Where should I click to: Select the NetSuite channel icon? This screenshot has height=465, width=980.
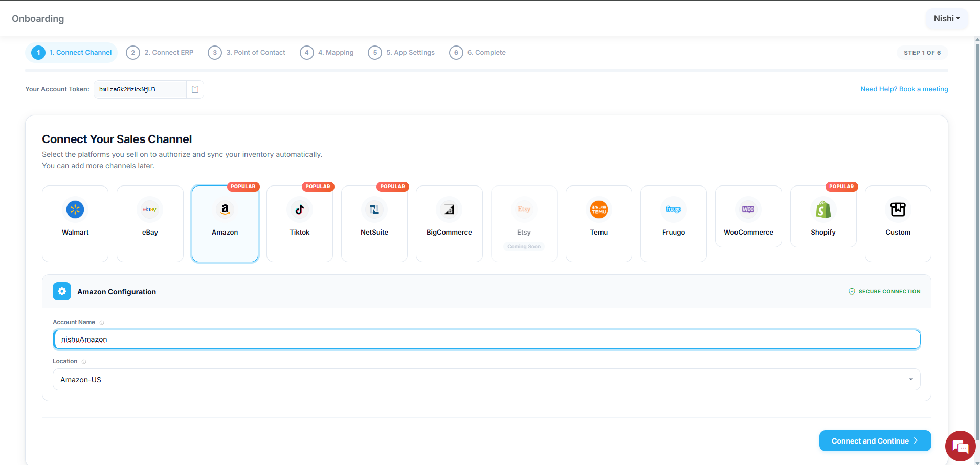(374, 223)
